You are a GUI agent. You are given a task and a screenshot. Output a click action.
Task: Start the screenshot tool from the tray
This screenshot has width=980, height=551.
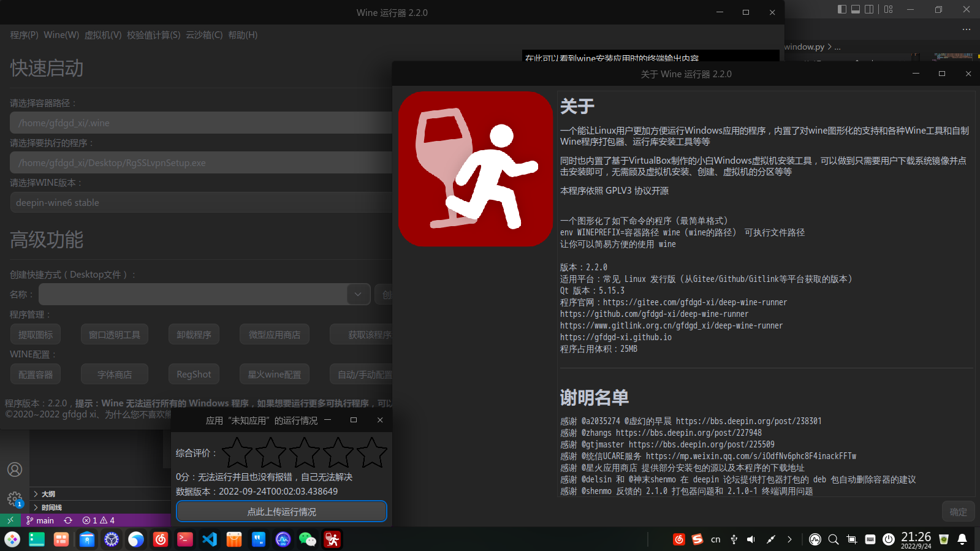click(x=852, y=539)
